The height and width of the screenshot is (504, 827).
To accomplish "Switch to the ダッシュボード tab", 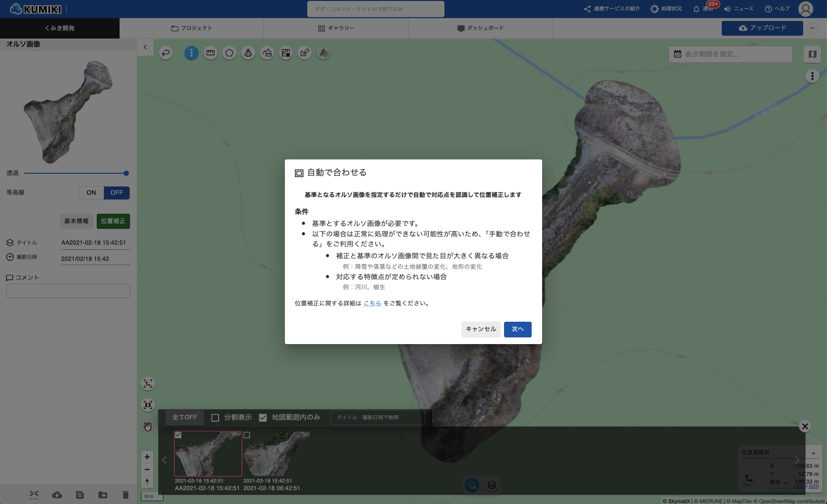I will click(x=480, y=28).
